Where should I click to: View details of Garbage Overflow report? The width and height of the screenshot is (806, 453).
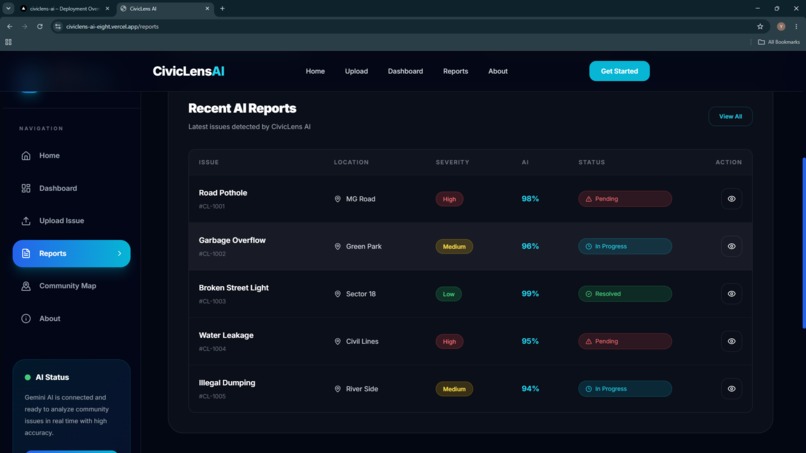point(731,246)
